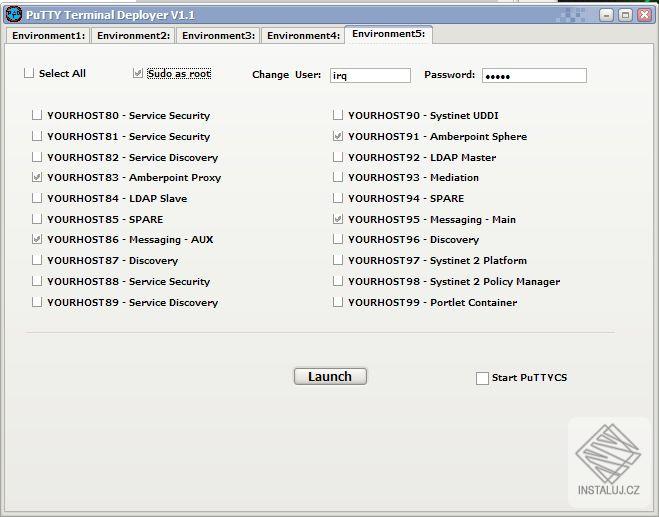Enable YOURHOST88 - Service Security
This screenshot has width=659, height=517.
pyautogui.click(x=37, y=281)
